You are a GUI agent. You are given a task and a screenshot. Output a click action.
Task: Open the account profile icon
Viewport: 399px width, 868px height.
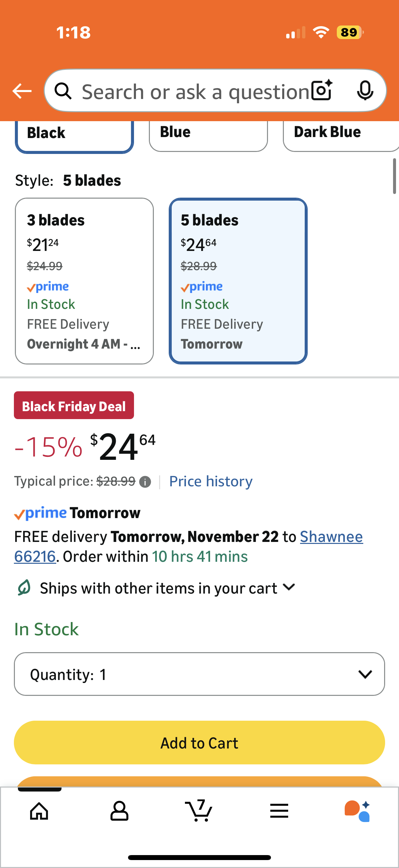click(119, 811)
